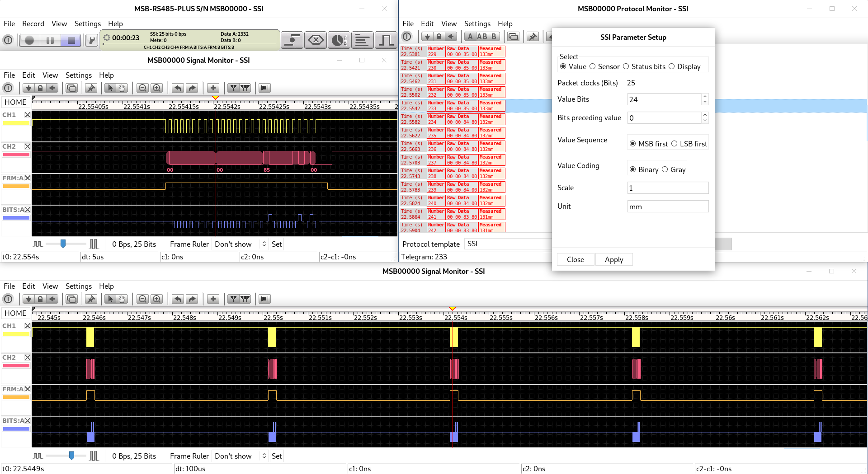Image resolution: width=868 pixels, height=474 pixels.
Task: Increase the Value Bits spinner
Action: [705, 96]
